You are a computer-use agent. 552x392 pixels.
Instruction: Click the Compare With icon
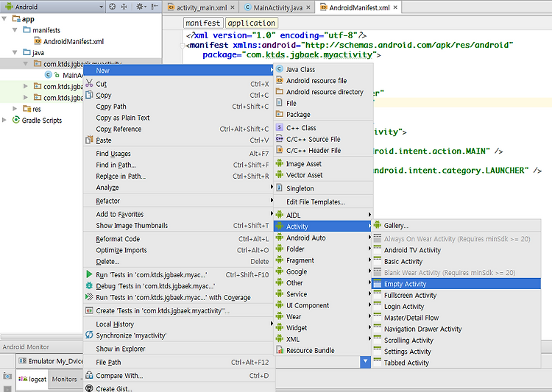click(89, 375)
